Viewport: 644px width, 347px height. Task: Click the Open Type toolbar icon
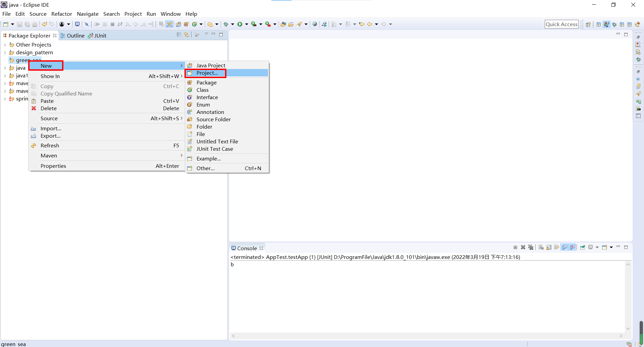[x=283, y=24]
